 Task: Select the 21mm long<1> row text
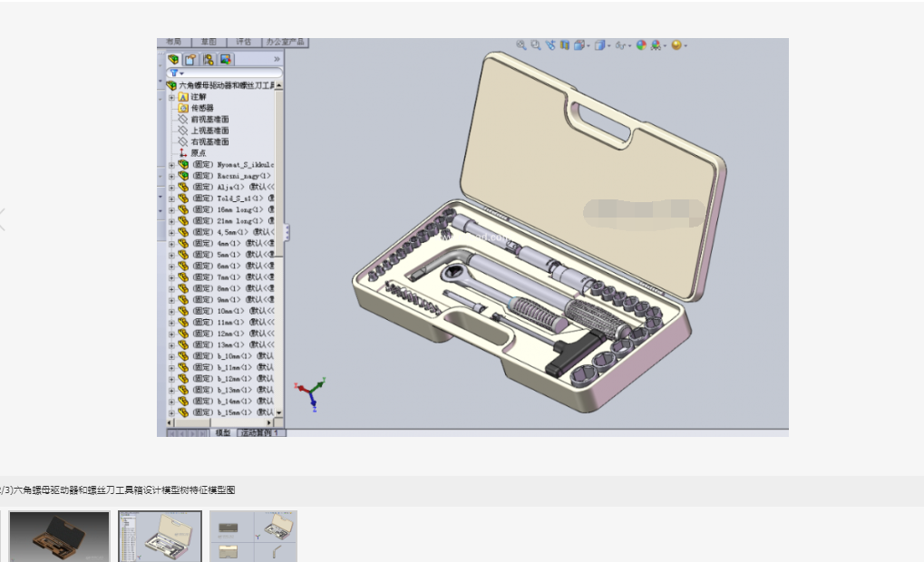coord(233,221)
